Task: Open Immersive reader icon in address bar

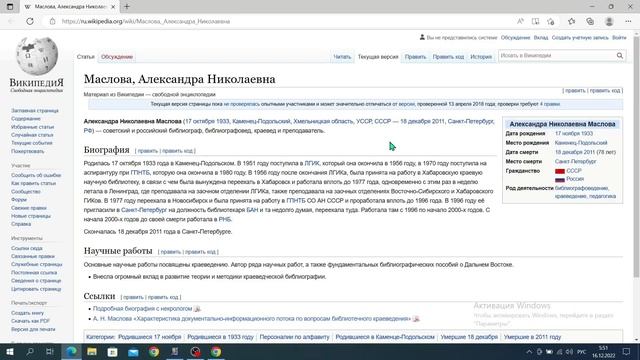Action: tap(535, 21)
